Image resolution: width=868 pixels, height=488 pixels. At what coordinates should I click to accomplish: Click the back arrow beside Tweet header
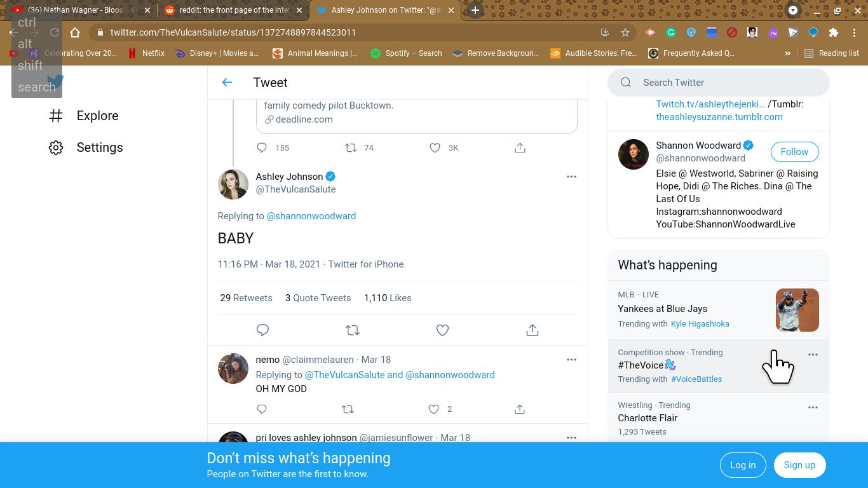click(x=227, y=83)
